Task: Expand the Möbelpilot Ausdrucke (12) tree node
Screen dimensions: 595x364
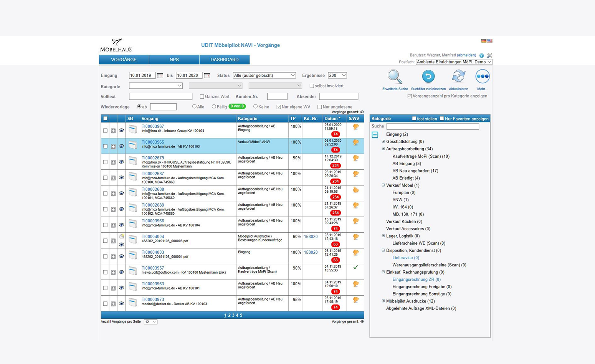Action: pyautogui.click(x=383, y=301)
